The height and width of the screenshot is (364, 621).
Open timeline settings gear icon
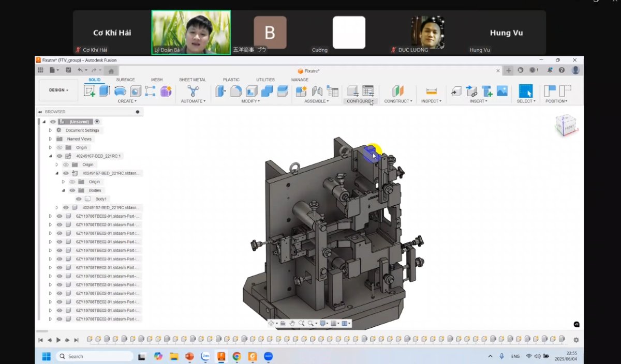pyautogui.click(x=576, y=340)
